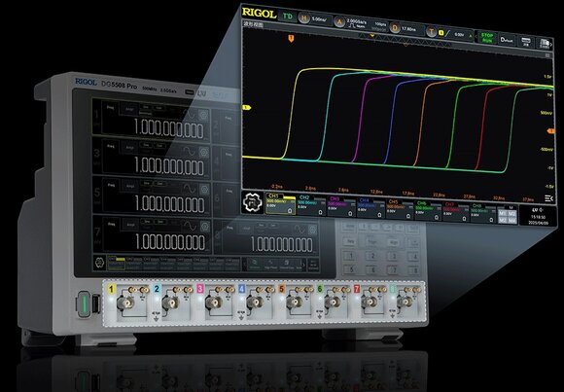Tap the function navigation gear icon on the oscilloscope
Image resolution: width=564 pixels, height=392 pixels.
253,202
